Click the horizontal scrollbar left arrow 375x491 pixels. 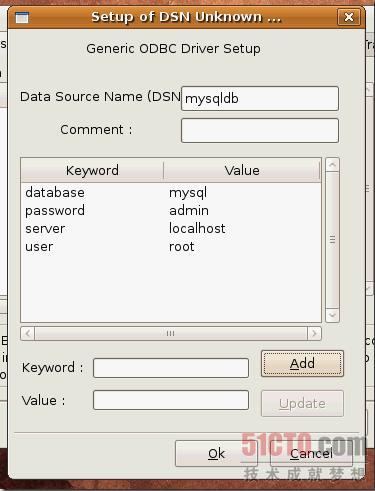coord(28,333)
